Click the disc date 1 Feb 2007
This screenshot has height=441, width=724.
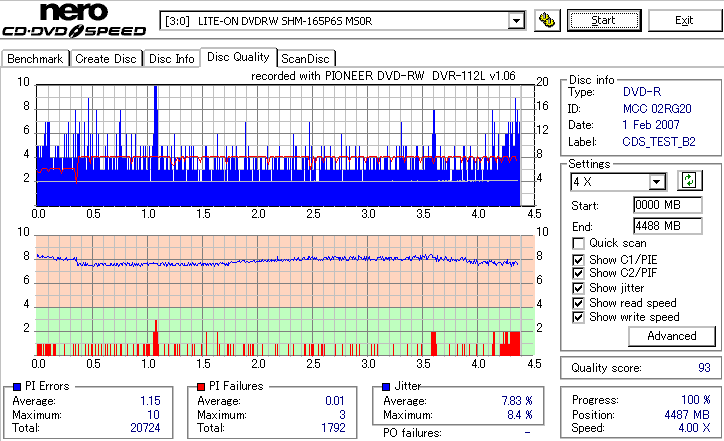[x=651, y=125]
